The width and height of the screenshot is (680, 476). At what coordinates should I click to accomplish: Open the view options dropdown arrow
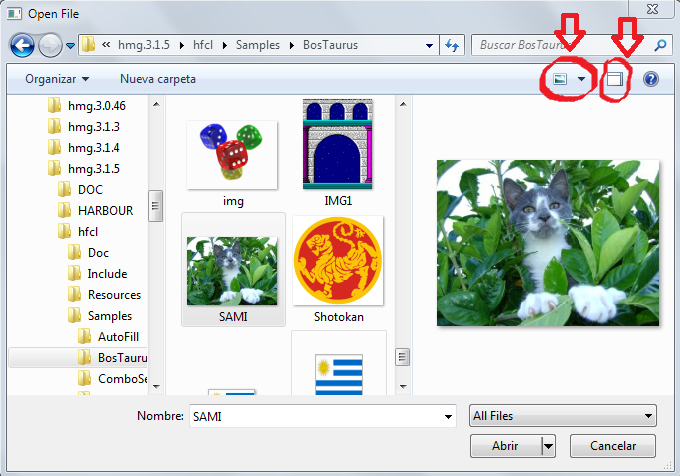580,79
